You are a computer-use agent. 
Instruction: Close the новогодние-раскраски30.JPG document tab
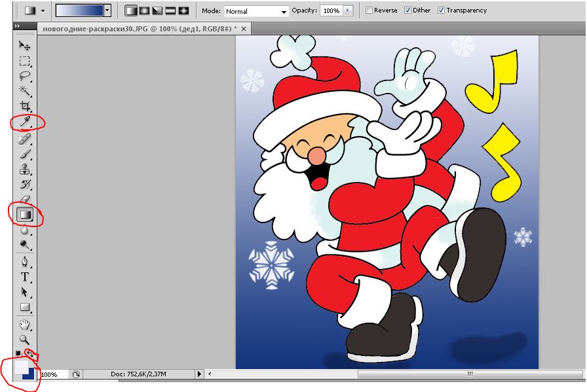coord(244,29)
